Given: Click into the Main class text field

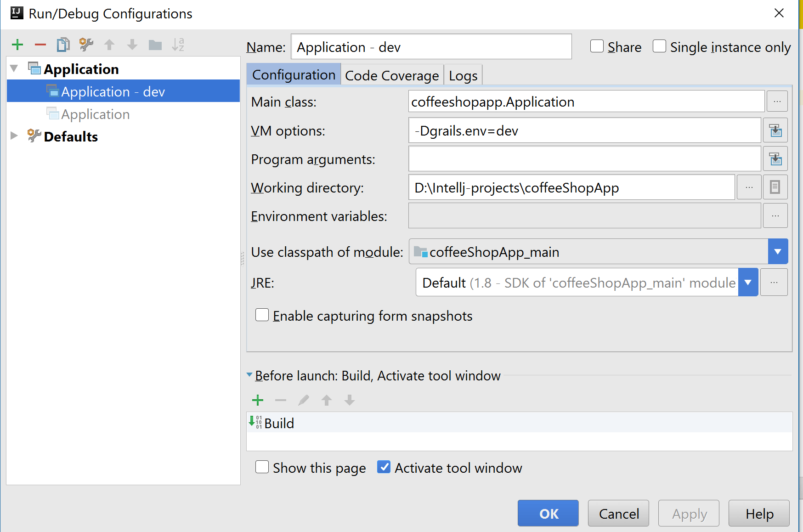Looking at the screenshot, I should click(586, 102).
